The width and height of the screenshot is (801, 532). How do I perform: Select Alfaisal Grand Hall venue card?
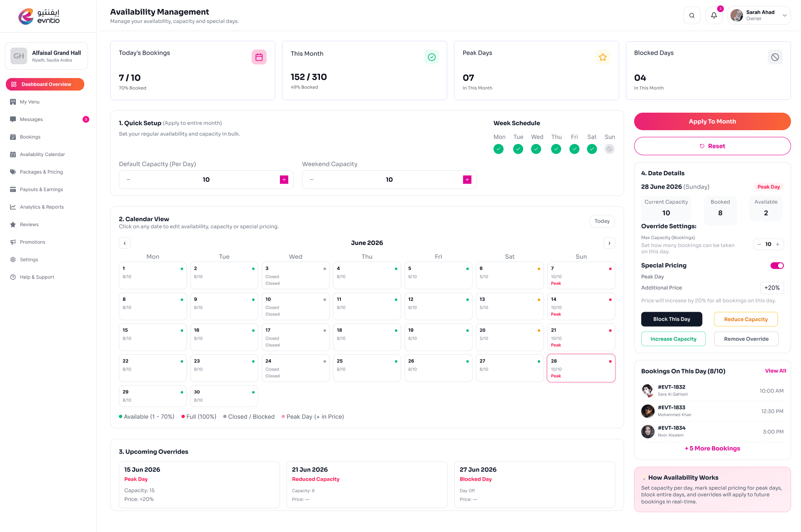pos(46,56)
